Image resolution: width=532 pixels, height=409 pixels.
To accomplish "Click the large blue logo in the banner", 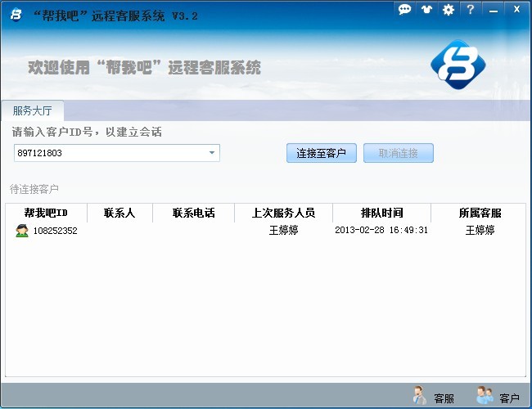I will pyautogui.click(x=458, y=65).
